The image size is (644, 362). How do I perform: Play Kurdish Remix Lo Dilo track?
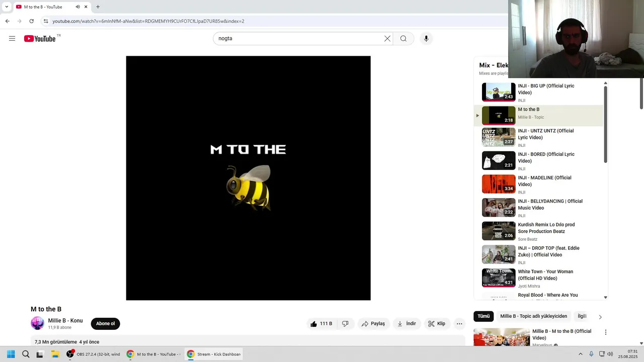tap(538, 231)
